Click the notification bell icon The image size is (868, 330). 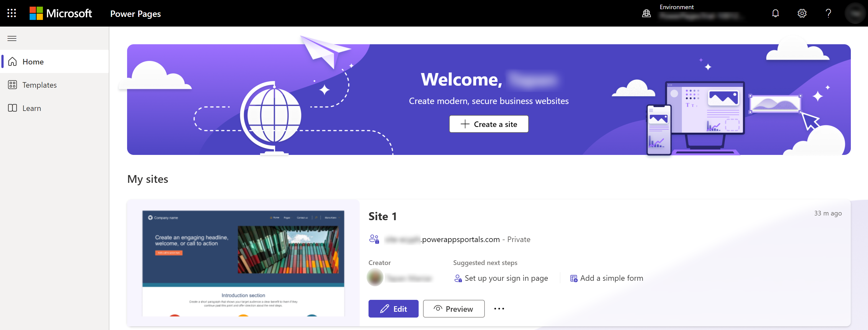[x=776, y=13]
